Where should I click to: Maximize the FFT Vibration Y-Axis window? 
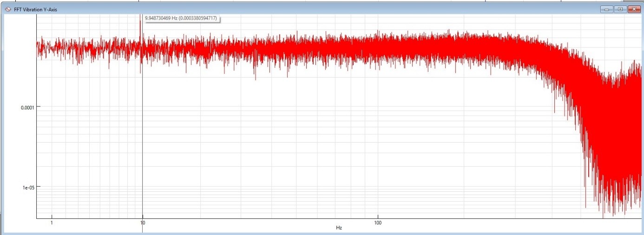tap(620, 9)
